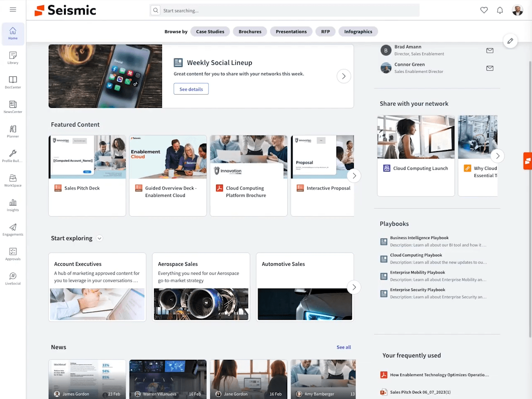This screenshot has width=532, height=399.
Task: Click the notifications bell icon
Action: pyautogui.click(x=500, y=10)
